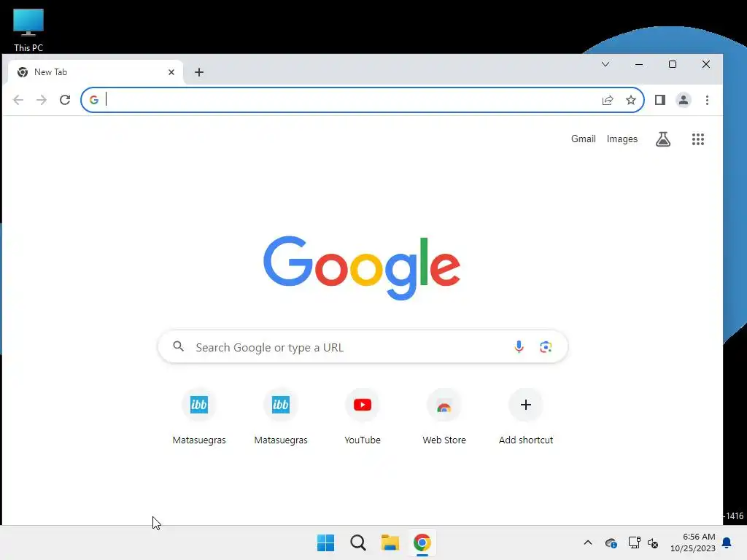
Task: Open the Chrome profile avatar menu
Action: click(683, 100)
